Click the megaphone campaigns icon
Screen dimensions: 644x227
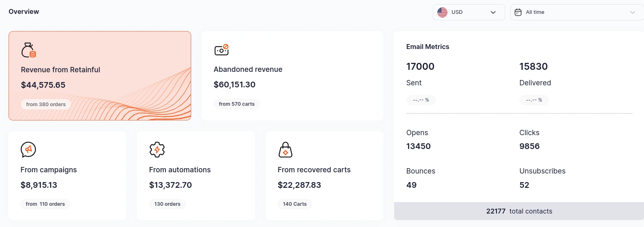pos(28,149)
